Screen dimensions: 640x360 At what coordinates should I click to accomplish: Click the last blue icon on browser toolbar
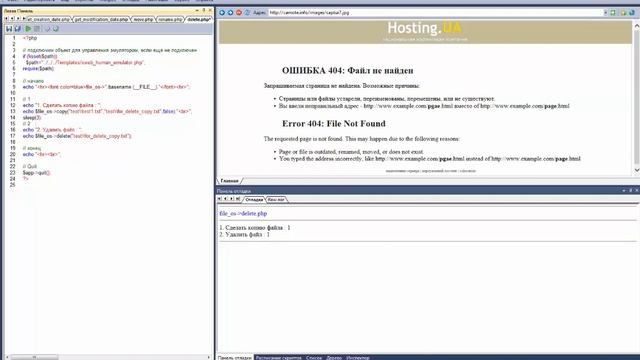coord(632,13)
